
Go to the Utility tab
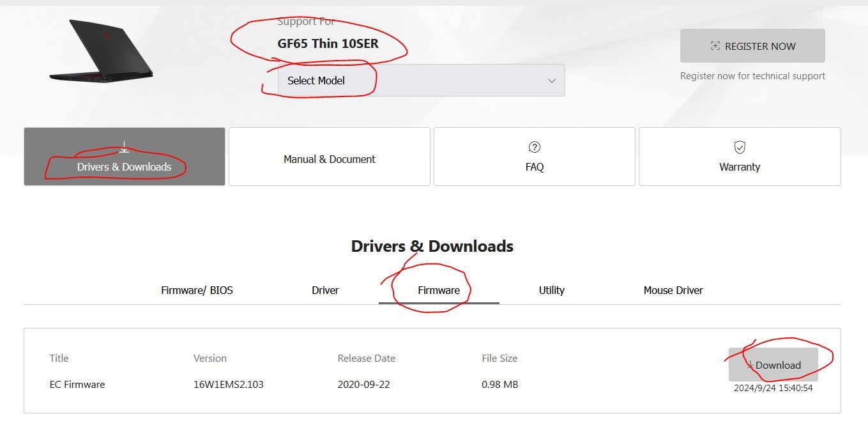[x=551, y=290]
